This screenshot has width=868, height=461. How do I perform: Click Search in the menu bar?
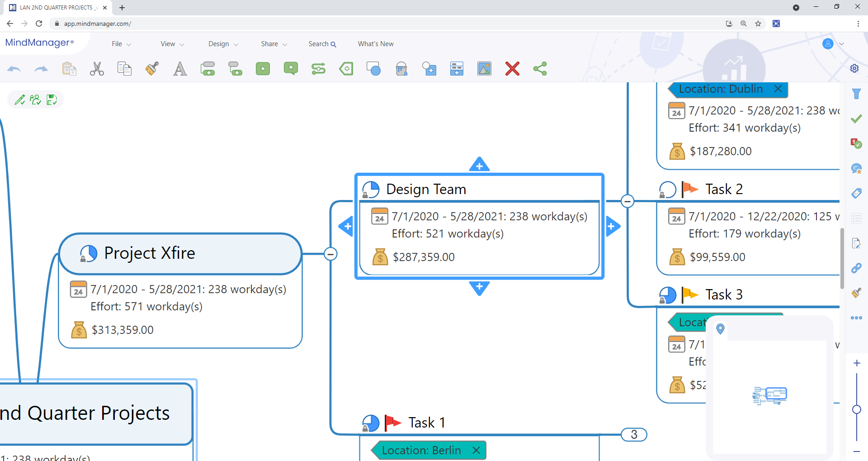tap(322, 44)
